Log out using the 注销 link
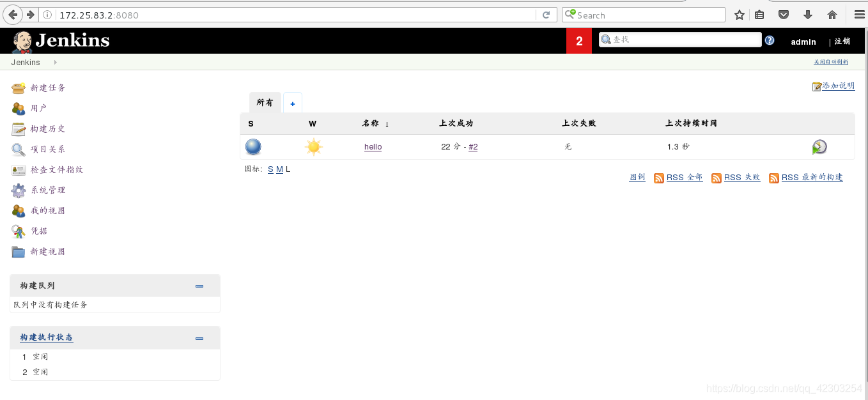 click(x=842, y=41)
